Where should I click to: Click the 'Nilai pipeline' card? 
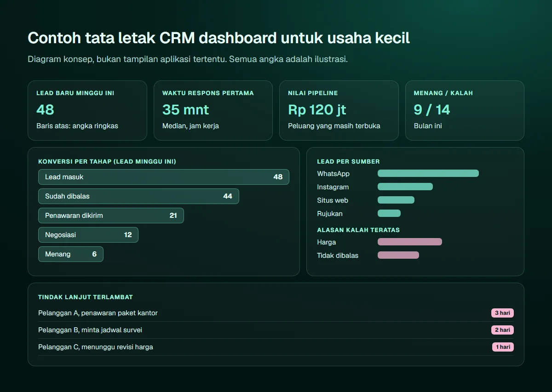[x=339, y=110]
